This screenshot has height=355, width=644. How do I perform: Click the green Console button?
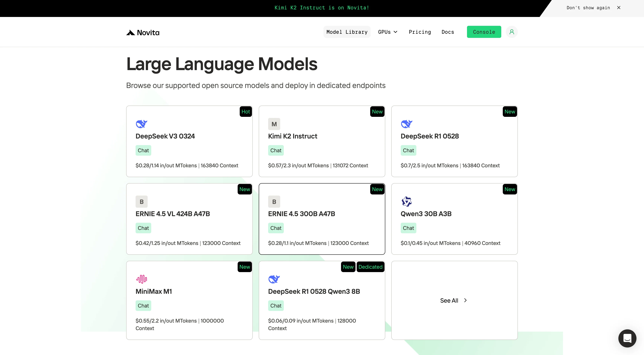484,32
